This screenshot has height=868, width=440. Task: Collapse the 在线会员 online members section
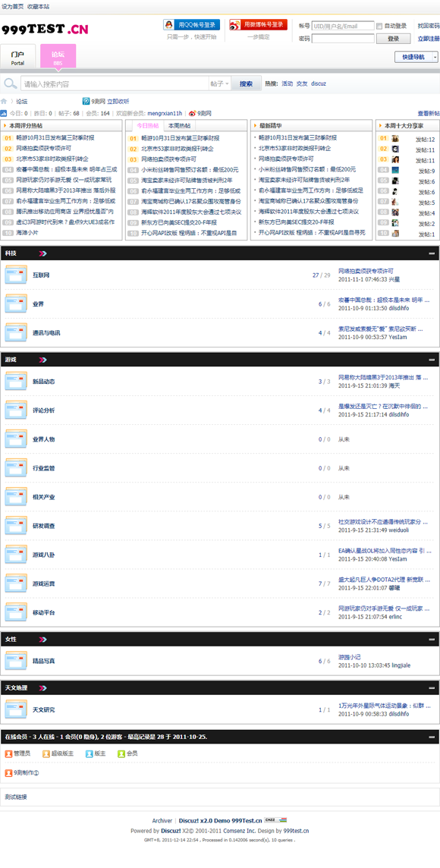coord(432,737)
